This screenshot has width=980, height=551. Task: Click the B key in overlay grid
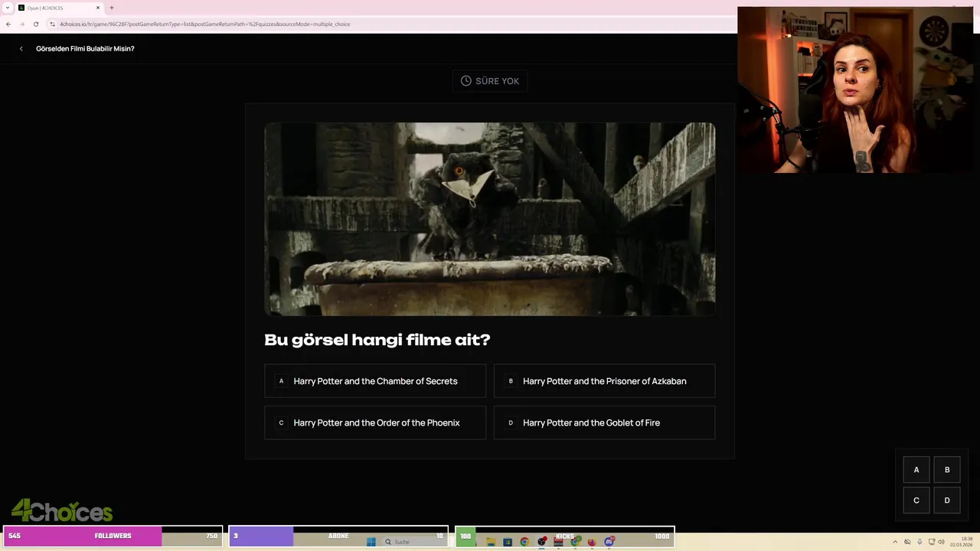(x=947, y=470)
